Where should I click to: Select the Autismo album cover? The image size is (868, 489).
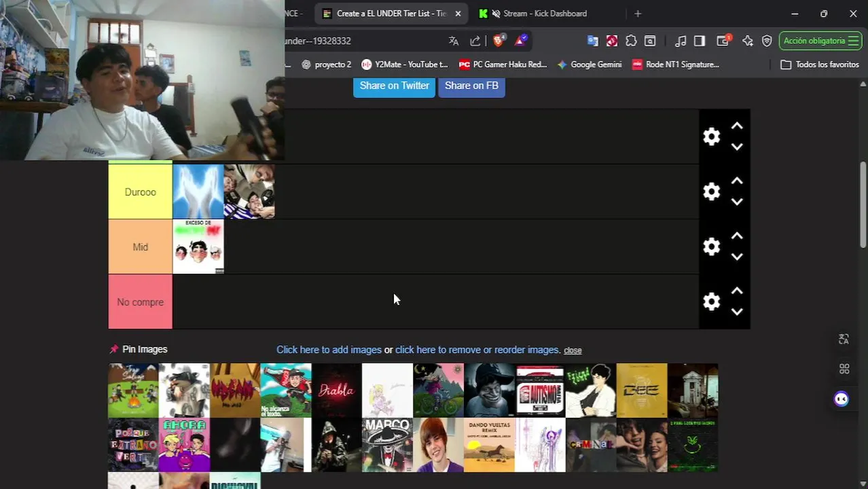[541, 390]
